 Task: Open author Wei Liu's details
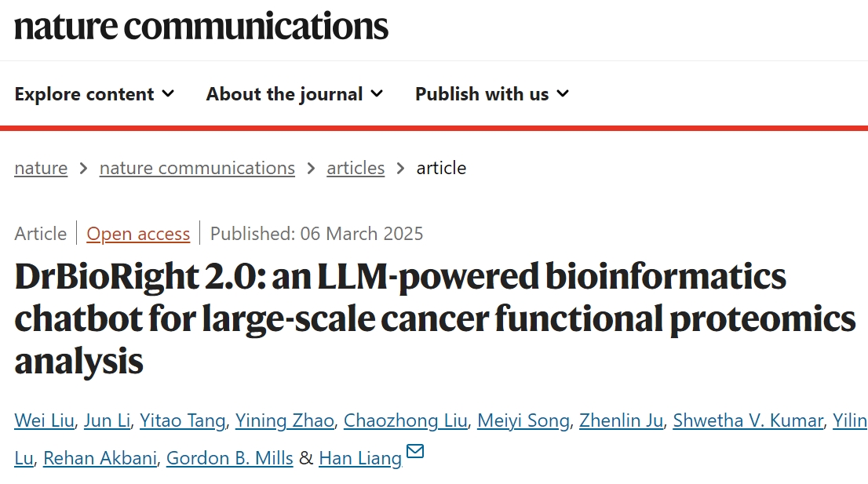(45, 421)
